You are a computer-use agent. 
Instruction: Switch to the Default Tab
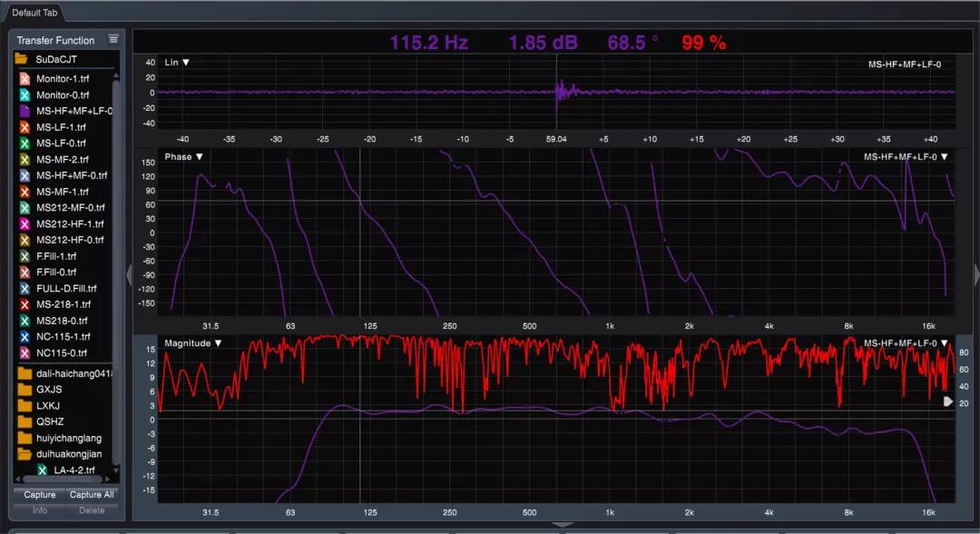[x=34, y=13]
